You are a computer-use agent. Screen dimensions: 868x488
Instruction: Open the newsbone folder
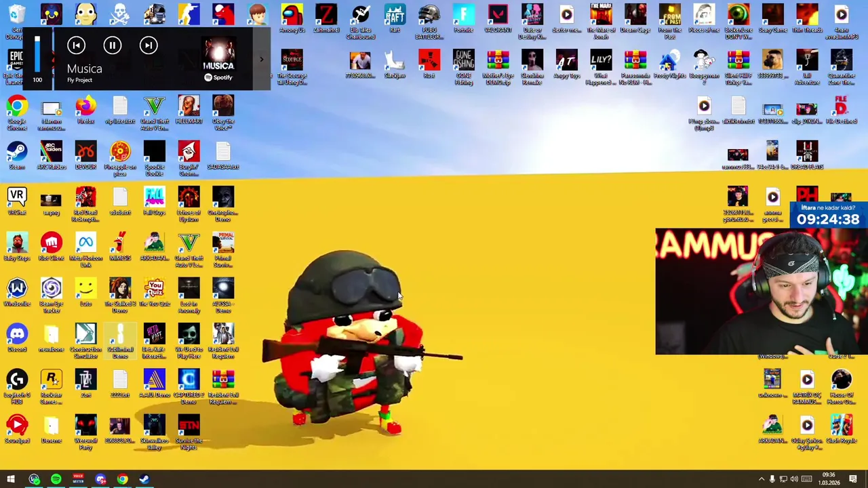point(52,338)
